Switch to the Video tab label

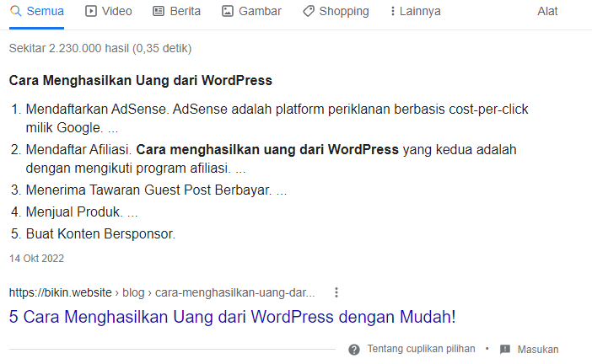coord(116,12)
